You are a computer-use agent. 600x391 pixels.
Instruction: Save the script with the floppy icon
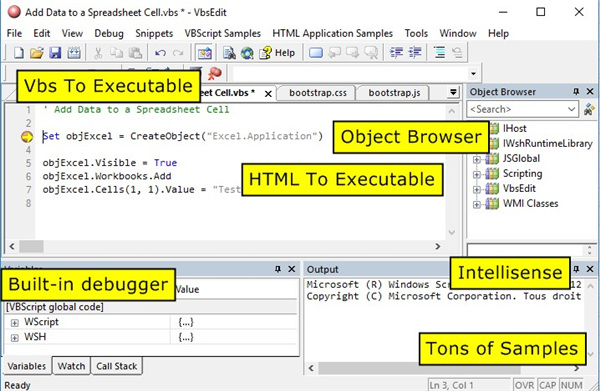pyautogui.click(x=55, y=52)
